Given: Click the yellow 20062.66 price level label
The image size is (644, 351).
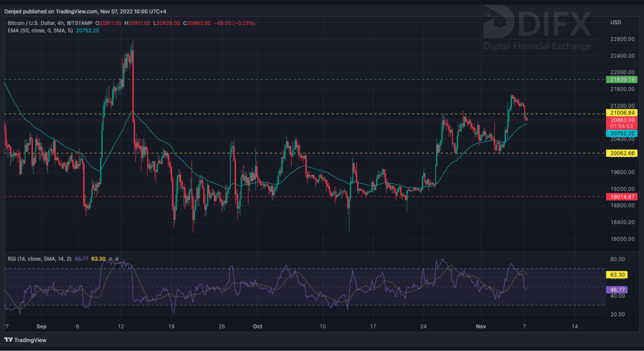Looking at the screenshot, I should (622, 153).
